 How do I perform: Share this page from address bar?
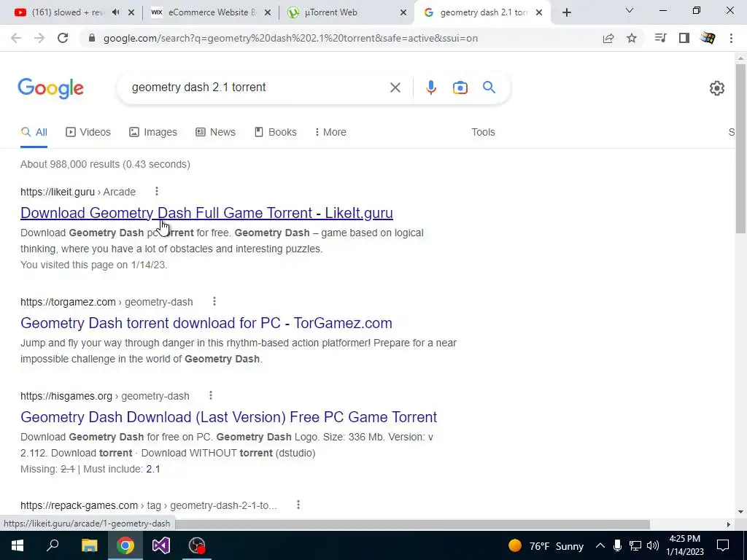pyautogui.click(x=608, y=38)
